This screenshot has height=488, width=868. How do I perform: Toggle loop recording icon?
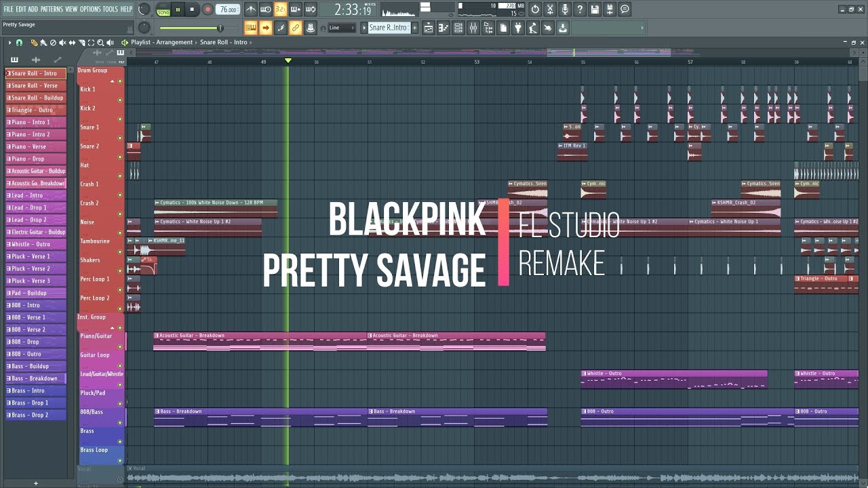pyautogui.click(x=311, y=9)
